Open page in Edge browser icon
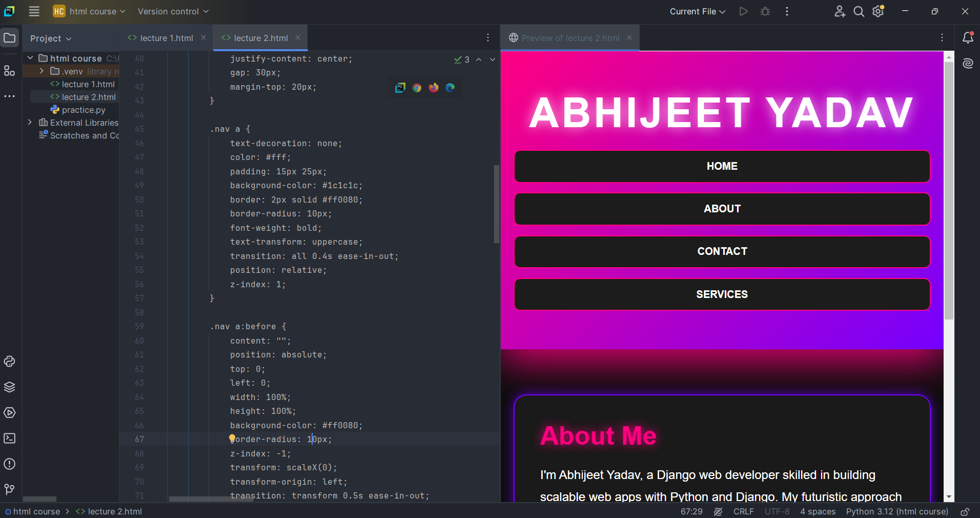Screen dimensions: 980x518 (x=450, y=88)
